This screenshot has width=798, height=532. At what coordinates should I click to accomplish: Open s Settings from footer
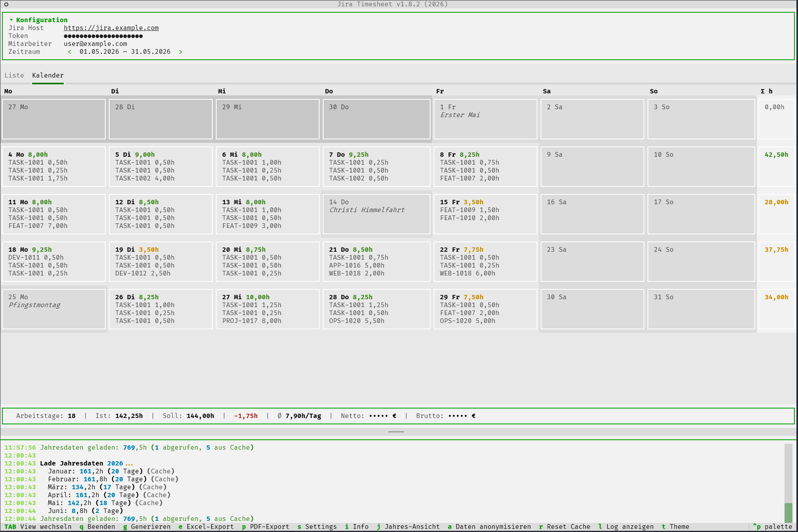click(x=317, y=527)
